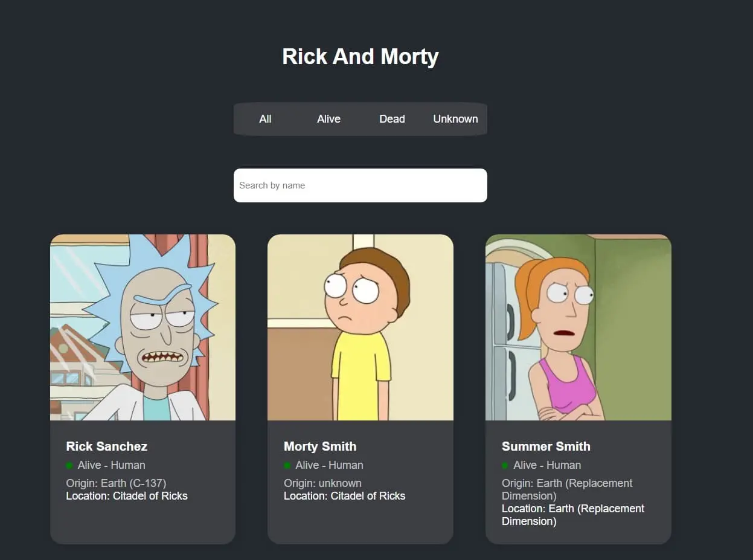Image resolution: width=753 pixels, height=560 pixels.
Task: Click the Rick Sanchez name heading
Action: [107, 446]
